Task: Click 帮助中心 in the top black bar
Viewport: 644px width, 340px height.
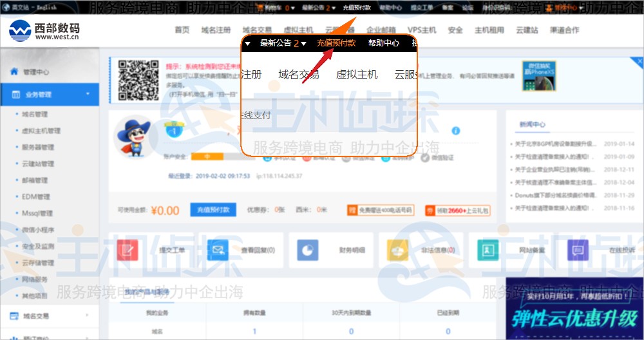Action: click(x=391, y=8)
